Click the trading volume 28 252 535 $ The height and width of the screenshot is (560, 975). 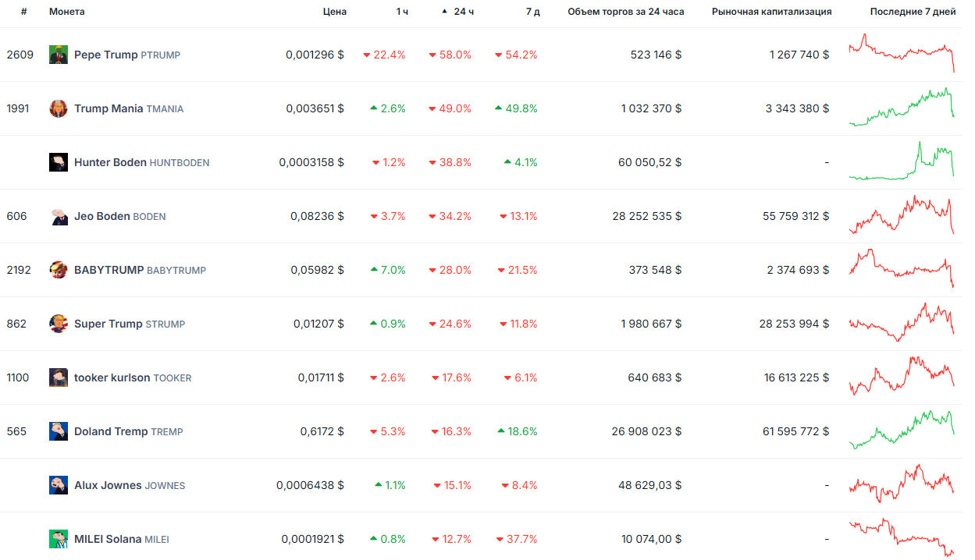click(x=647, y=216)
